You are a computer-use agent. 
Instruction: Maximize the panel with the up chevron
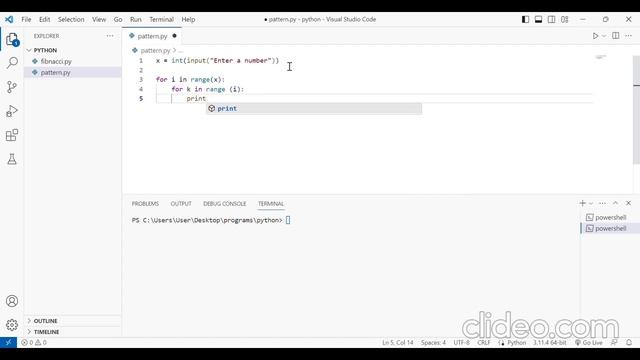pos(616,203)
